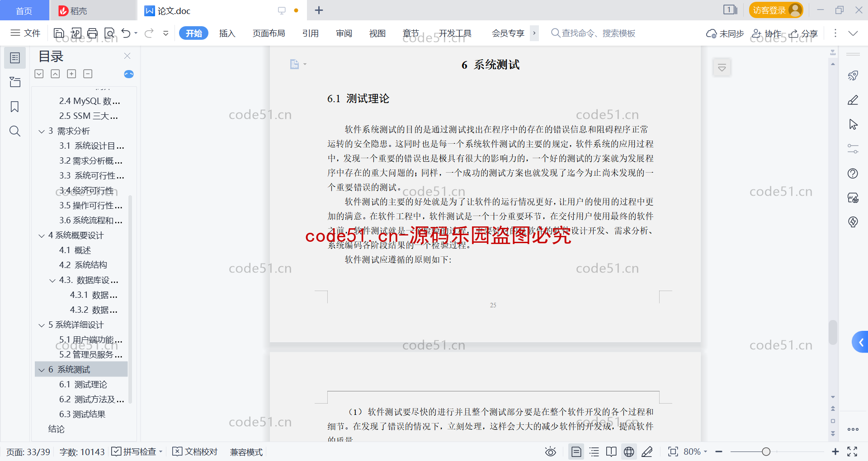Open the 视图 tab
868x461 pixels.
pyautogui.click(x=377, y=33)
